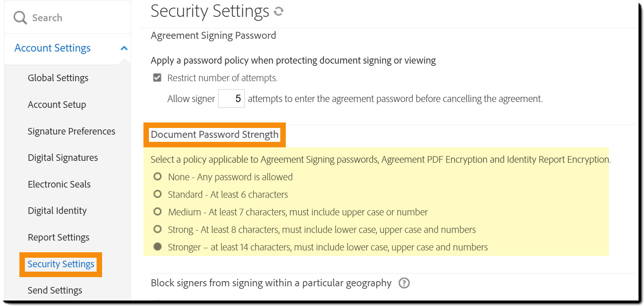Choose the Standard password strength policy
The image size is (644, 306).
pyautogui.click(x=157, y=194)
